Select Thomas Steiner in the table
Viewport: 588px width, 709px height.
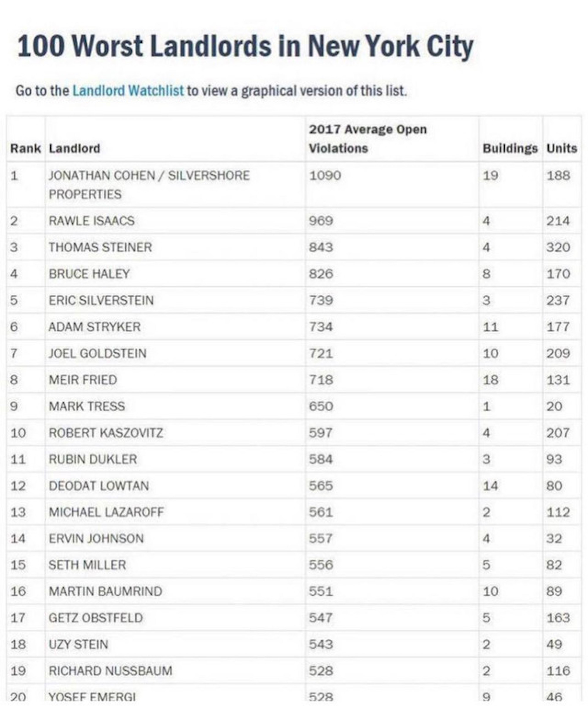pyautogui.click(x=100, y=247)
